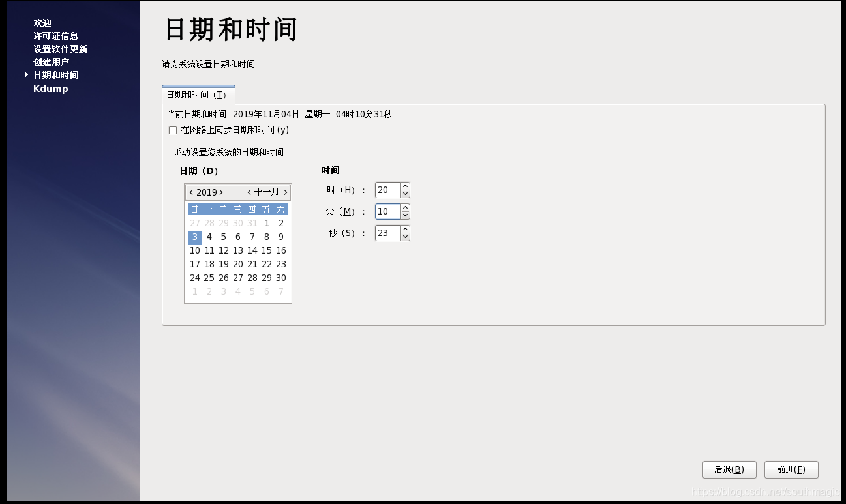846x504 pixels.
Task: Click the second input field showing 23
Action: click(x=388, y=233)
